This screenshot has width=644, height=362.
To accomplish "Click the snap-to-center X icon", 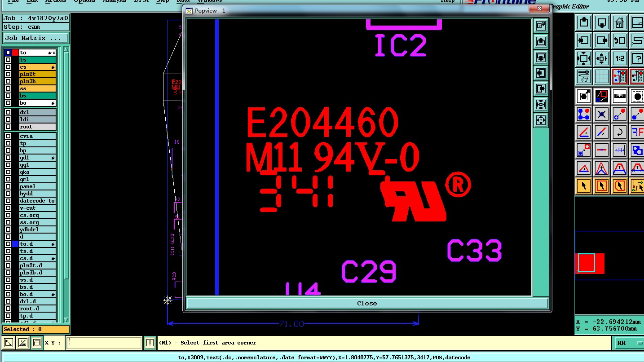I will [601, 114].
